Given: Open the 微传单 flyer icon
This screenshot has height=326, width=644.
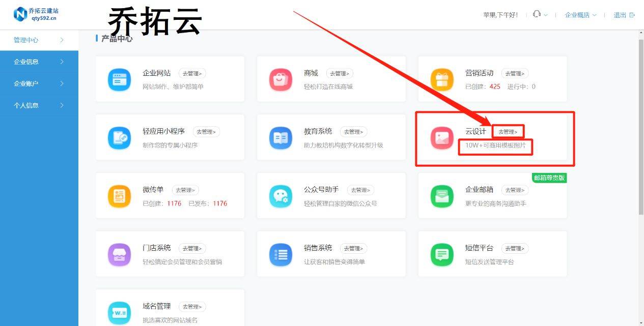Looking at the screenshot, I should tap(119, 197).
